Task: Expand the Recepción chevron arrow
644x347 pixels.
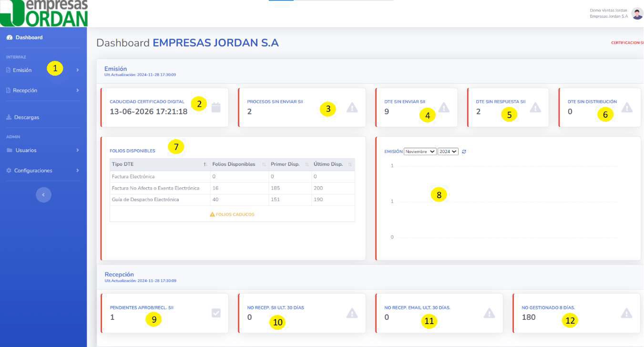Action: [78, 90]
